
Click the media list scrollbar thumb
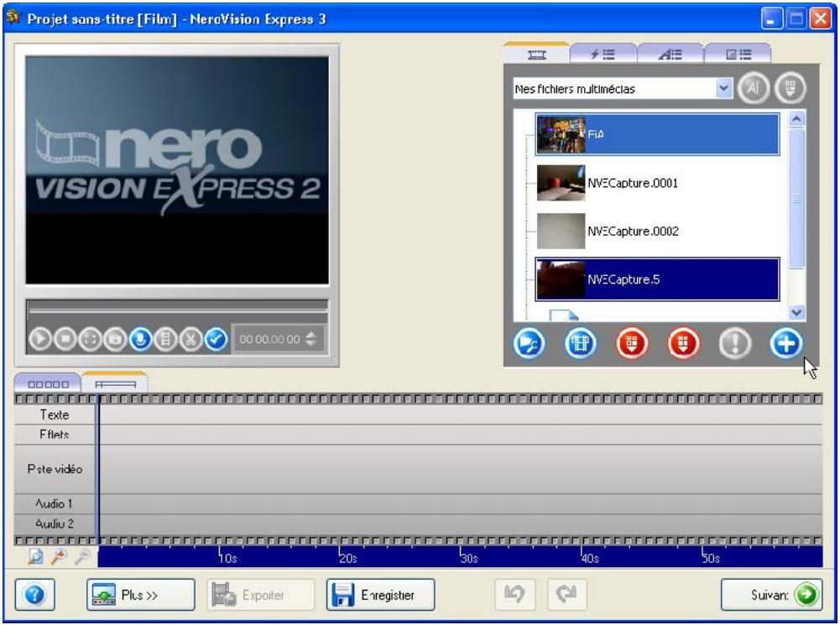[x=796, y=198]
